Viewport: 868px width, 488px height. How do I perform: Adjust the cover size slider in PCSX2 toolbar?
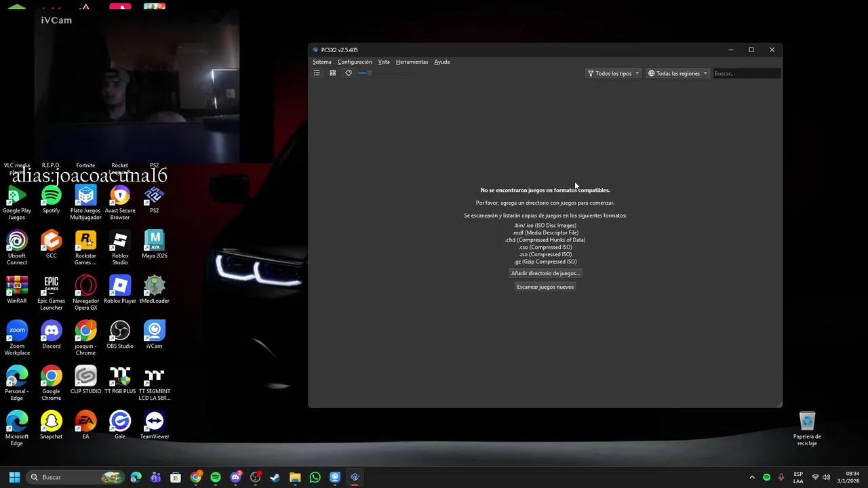[x=384, y=73]
